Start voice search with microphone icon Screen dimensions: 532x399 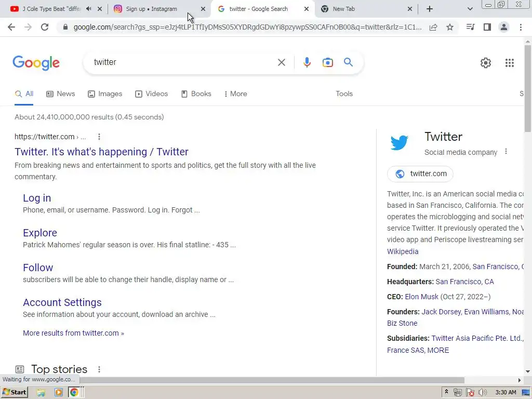[x=307, y=62]
